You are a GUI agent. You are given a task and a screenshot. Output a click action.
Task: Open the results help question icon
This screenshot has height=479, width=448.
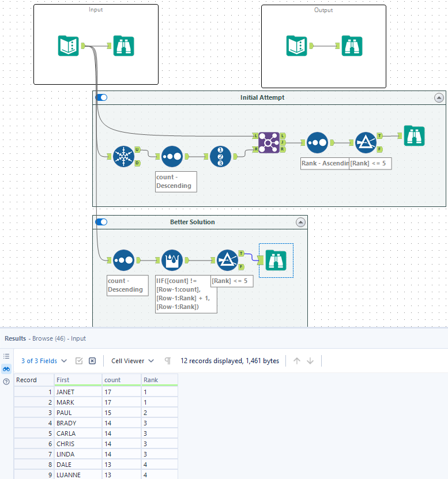6,382
